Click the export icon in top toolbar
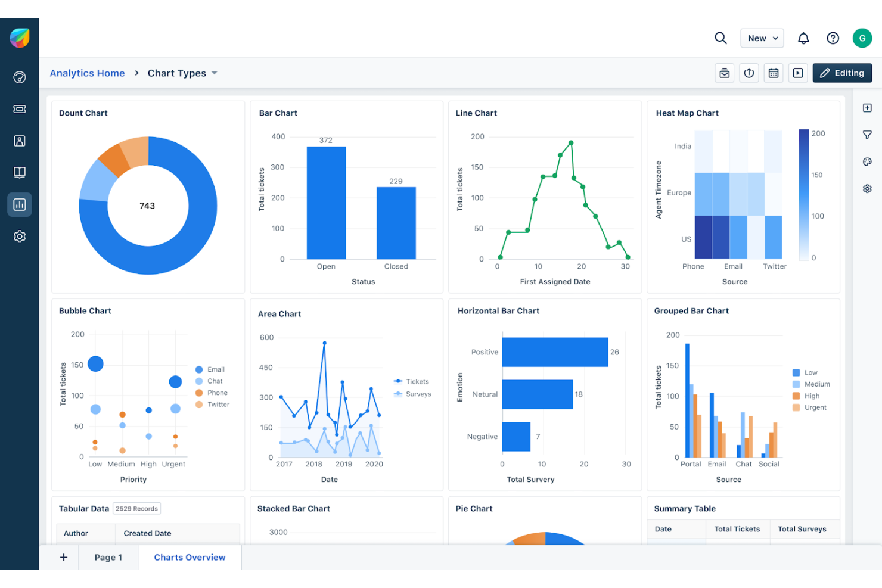Screen dimensions: 882x588 749,73
